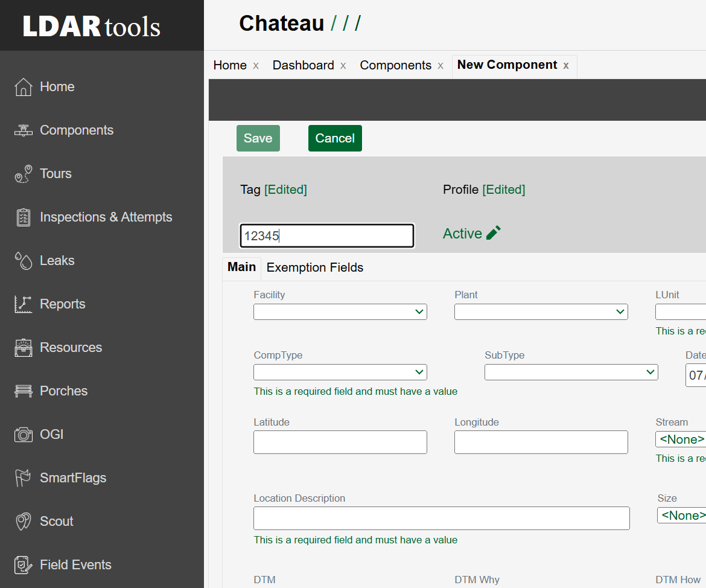Viewport: 706px width, 588px height.
Task: Go to Scout in the sidebar
Action: (x=56, y=522)
